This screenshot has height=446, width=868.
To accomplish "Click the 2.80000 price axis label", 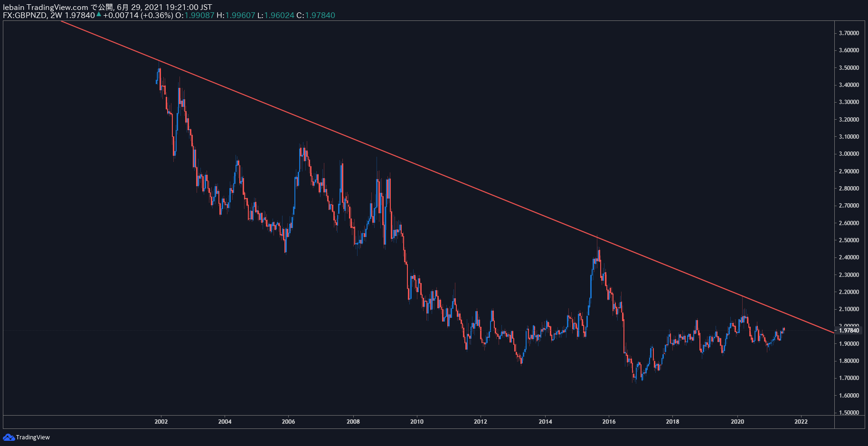I will pos(849,189).
